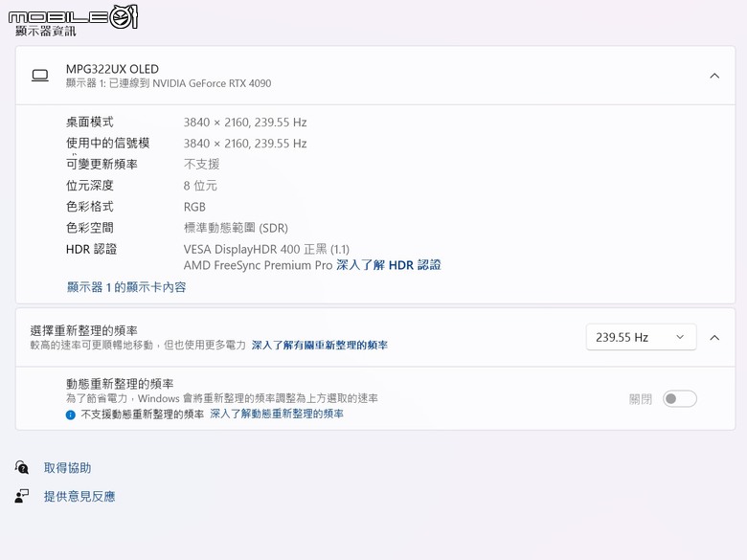Click the 色彩格式 value RGB
Screen dimensions: 747x560
pos(194,207)
